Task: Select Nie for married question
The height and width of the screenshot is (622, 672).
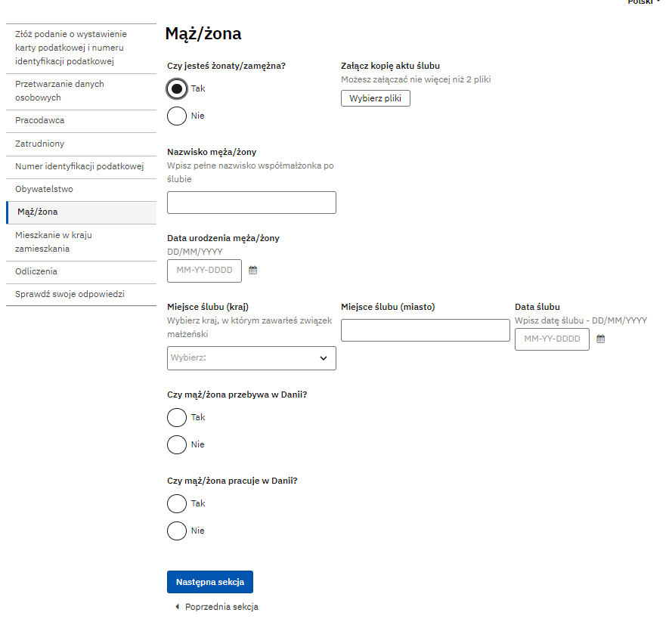Action: coord(177,116)
